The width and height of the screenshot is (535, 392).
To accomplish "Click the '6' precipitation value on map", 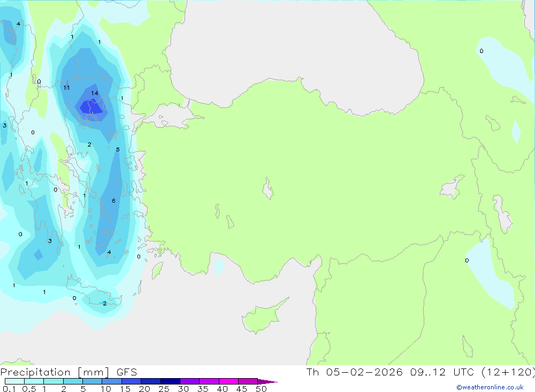I will pyautogui.click(x=113, y=201).
